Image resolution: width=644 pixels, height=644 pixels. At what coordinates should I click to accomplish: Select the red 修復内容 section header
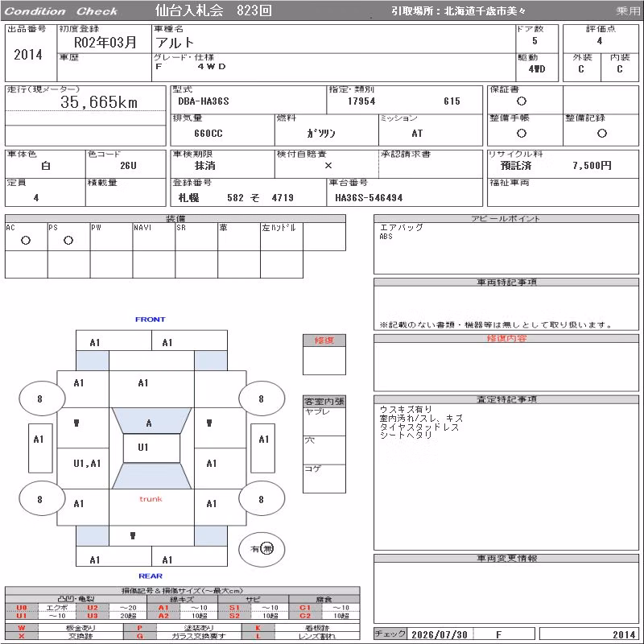tap(506, 338)
